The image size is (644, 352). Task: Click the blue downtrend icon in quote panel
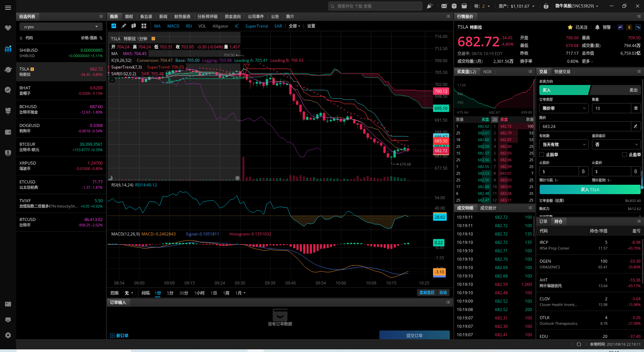(x=638, y=27)
